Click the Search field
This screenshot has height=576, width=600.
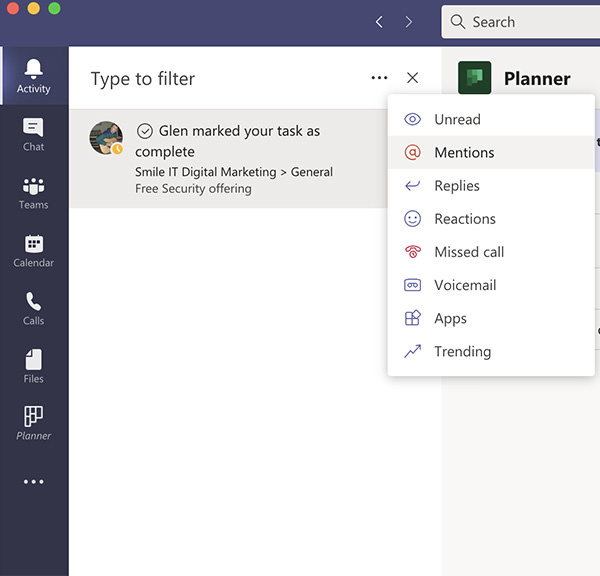(521, 22)
